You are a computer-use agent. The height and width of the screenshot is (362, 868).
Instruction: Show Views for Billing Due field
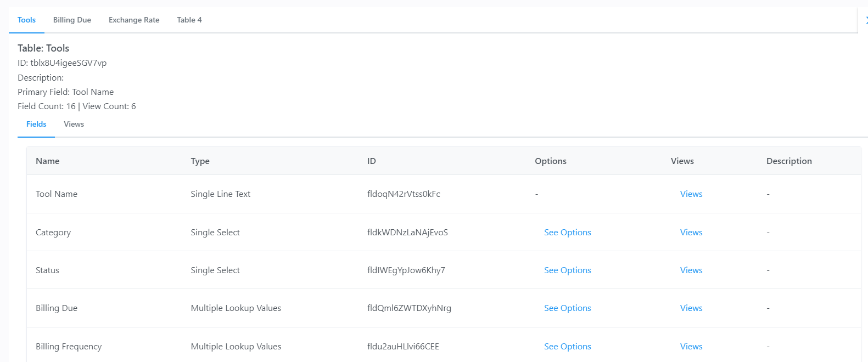(691, 308)
